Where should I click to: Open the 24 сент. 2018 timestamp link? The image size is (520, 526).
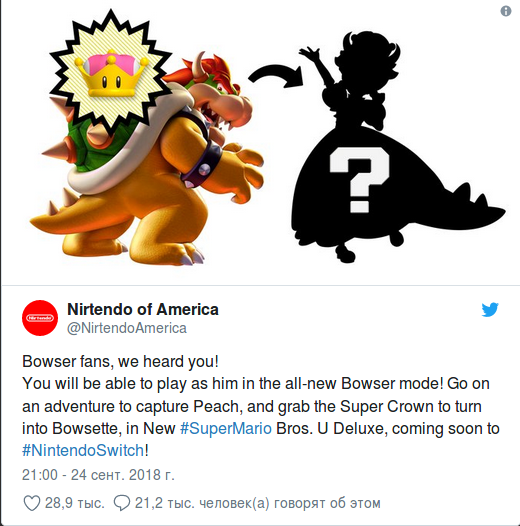(98, 475)
